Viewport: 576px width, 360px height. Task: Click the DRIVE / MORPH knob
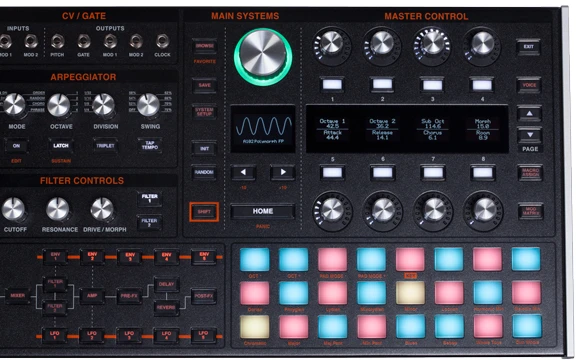coord(102,209)
